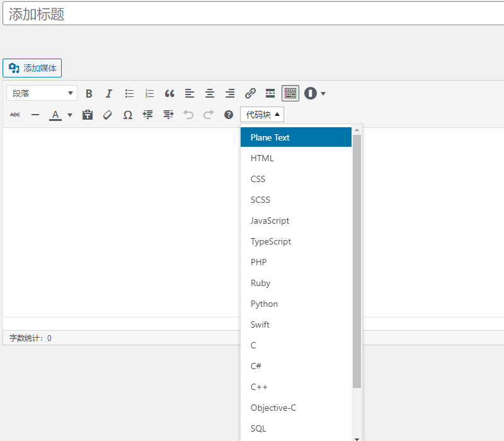Increase paragraph indent
The width and height of the screenshot is (504, 441).
click(x=168, y=115)
